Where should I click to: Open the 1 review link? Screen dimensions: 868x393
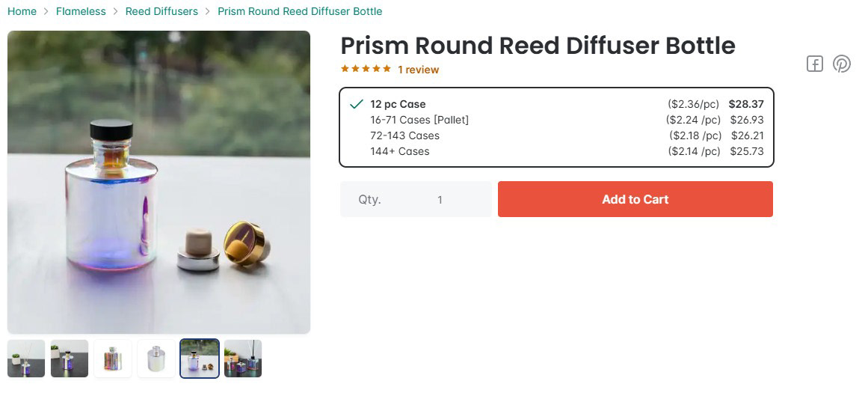coord(418,70)
